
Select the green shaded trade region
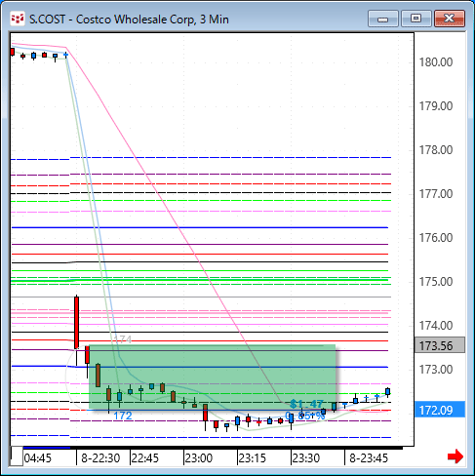click(x=212, y=377)
